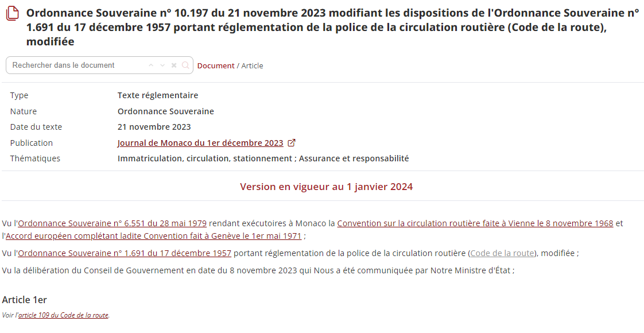Viewport: 644px width, 333px height.
Task: Open the 'article 109 du Code de la route' link
Action: [63, 315]
